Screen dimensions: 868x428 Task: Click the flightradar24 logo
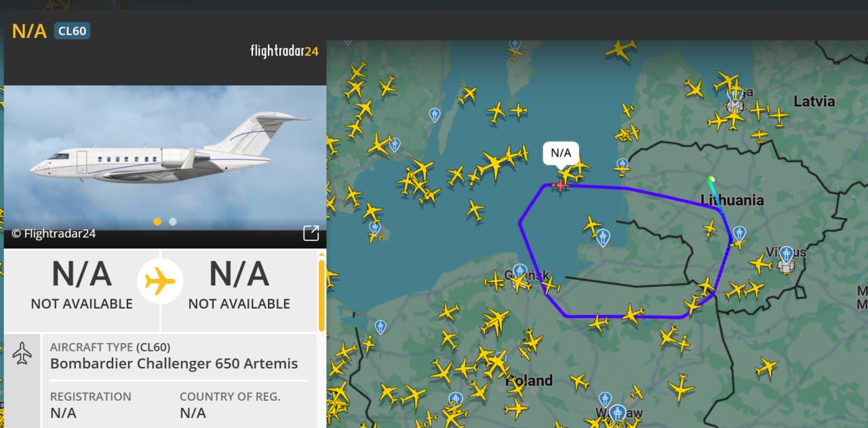[x=284, y=51]
